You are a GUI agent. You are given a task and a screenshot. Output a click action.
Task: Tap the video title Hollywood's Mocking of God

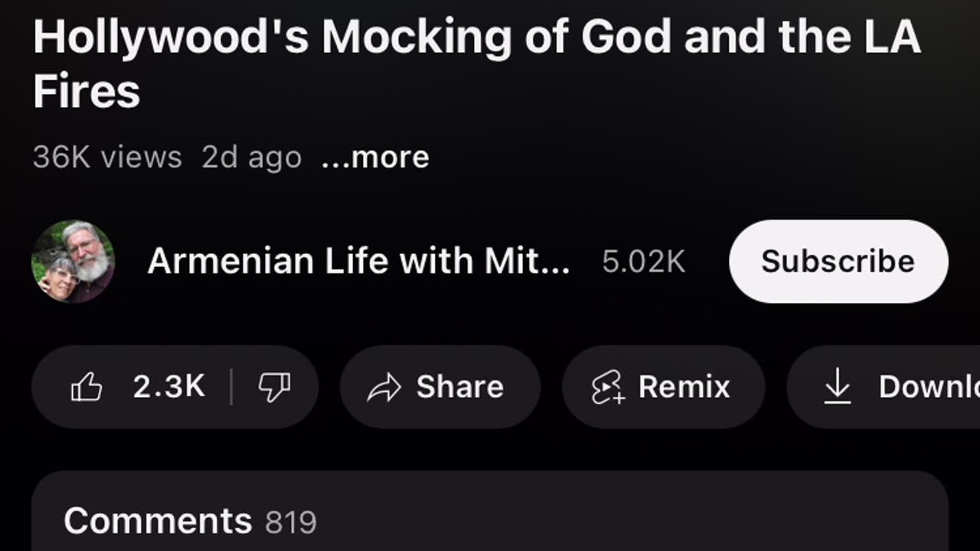(x=476, y=64)
